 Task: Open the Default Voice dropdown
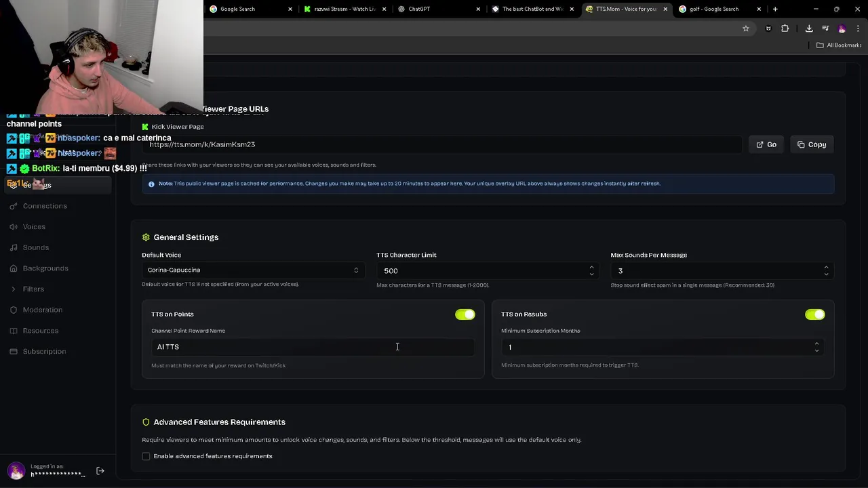click(253, 270)
